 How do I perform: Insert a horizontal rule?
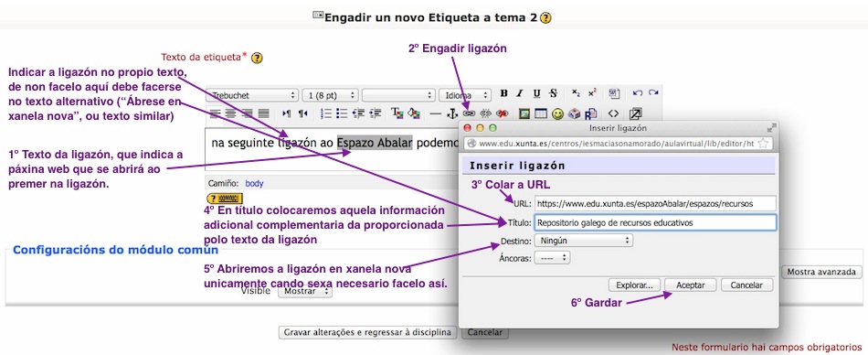point(436,113)
